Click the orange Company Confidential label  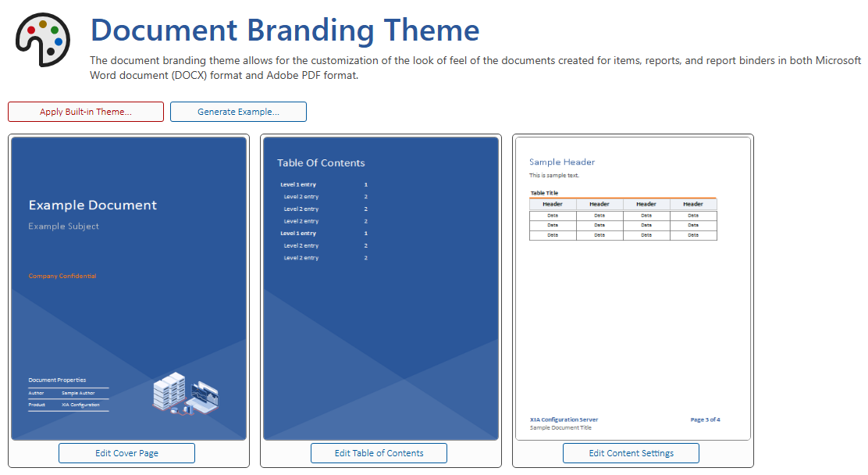(62, 276)
